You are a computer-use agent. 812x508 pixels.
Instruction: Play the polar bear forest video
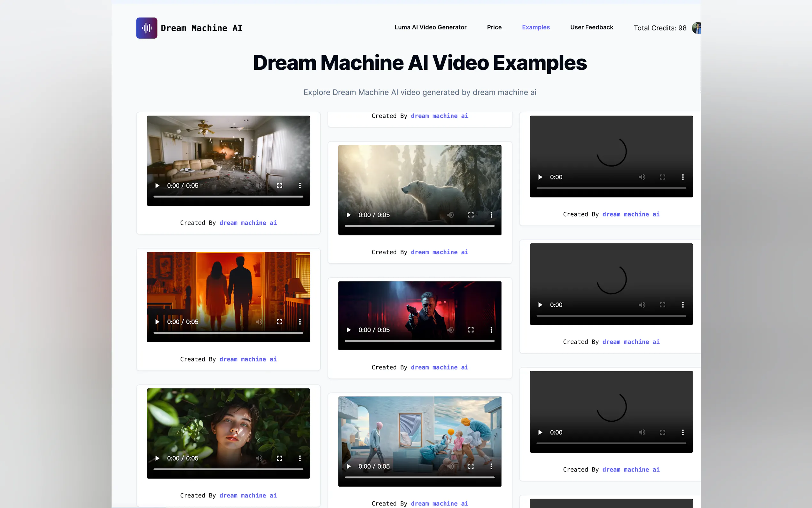pyautogui.click(x=348, y=215)
